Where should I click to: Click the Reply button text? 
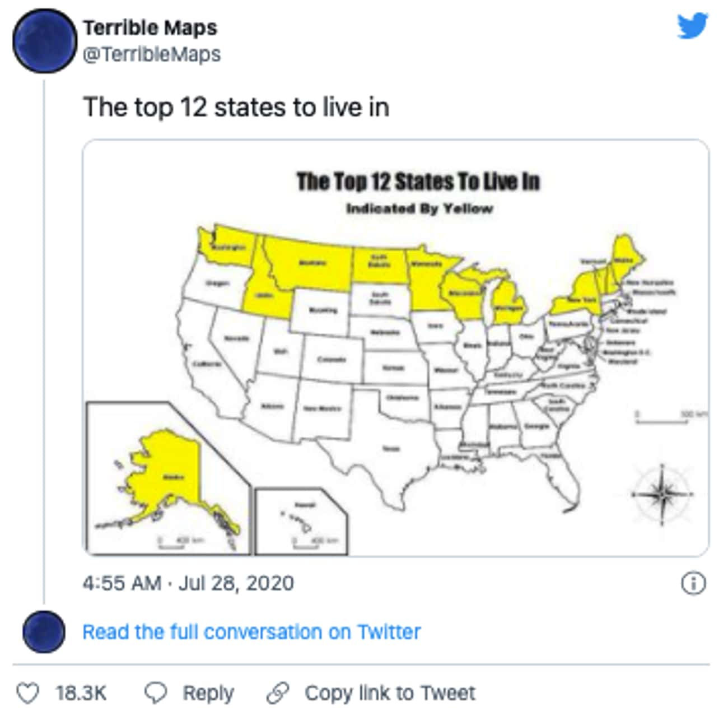coord(208,694)
